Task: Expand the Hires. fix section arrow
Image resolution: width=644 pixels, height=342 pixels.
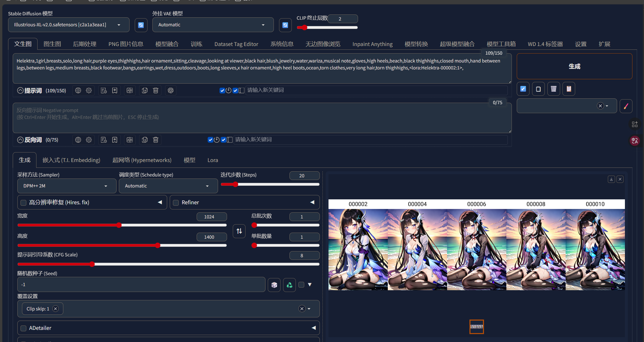Action: [x=160, y=202]
